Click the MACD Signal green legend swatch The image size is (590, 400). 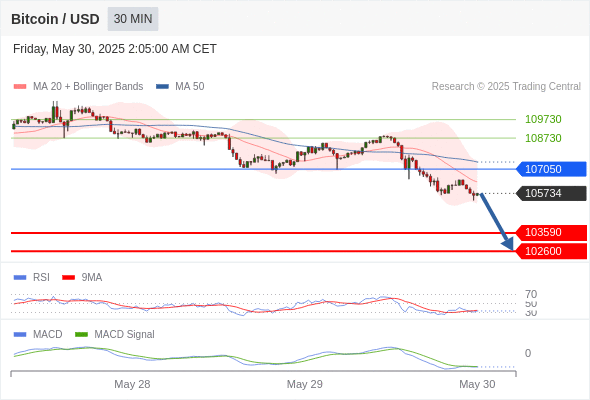pos(81,335)
